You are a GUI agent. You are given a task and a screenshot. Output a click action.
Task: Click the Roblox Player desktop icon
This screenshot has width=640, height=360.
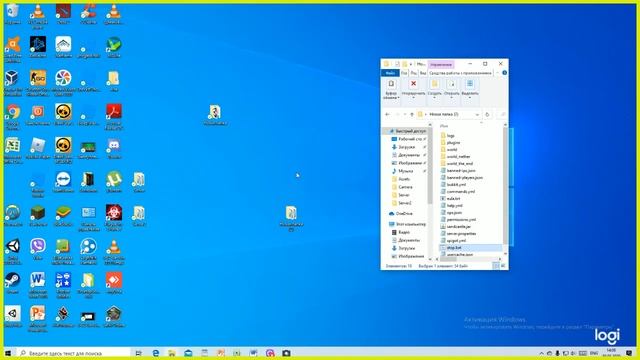point(38,148)
